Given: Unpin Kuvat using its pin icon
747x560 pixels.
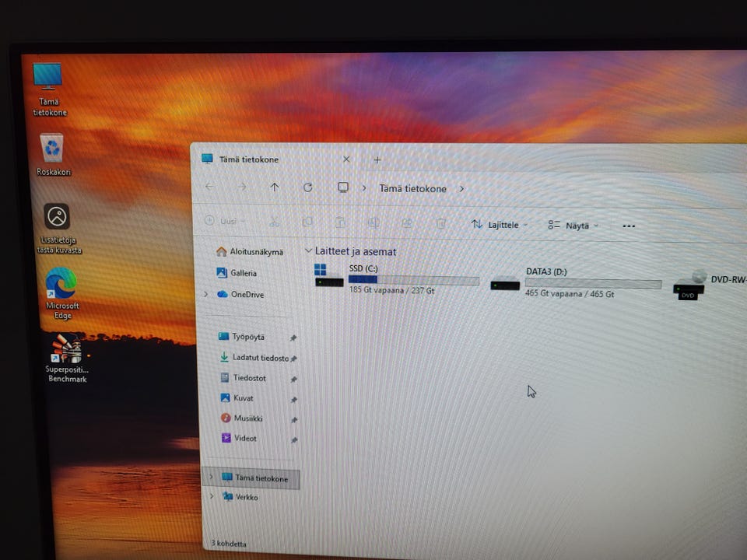Looking at the screenshot, I should [294, 400].
